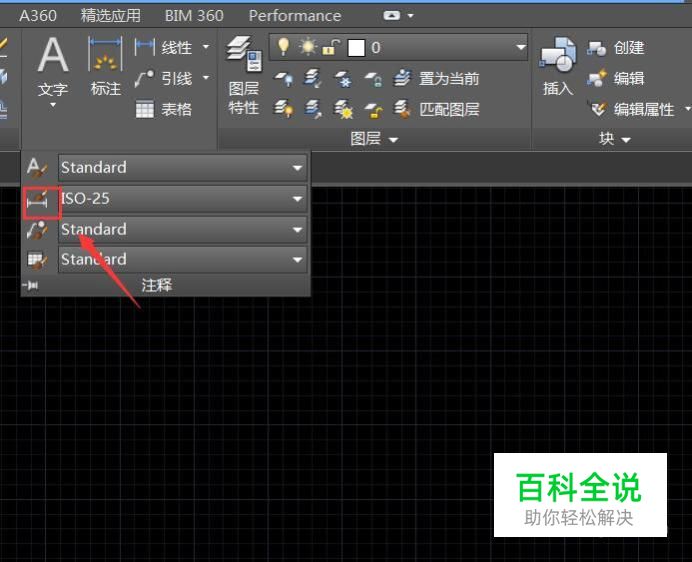Click Turn All Layers On icon

tap(284, 109)
